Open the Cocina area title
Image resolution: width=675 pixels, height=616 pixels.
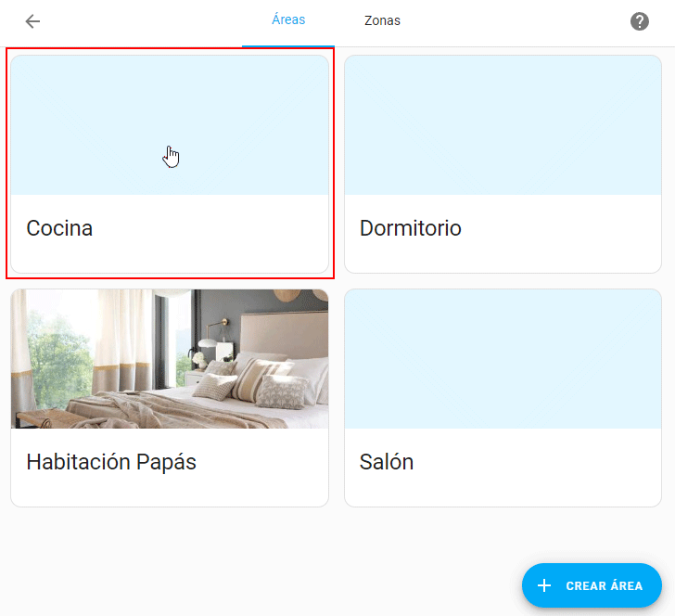point(59,228)
